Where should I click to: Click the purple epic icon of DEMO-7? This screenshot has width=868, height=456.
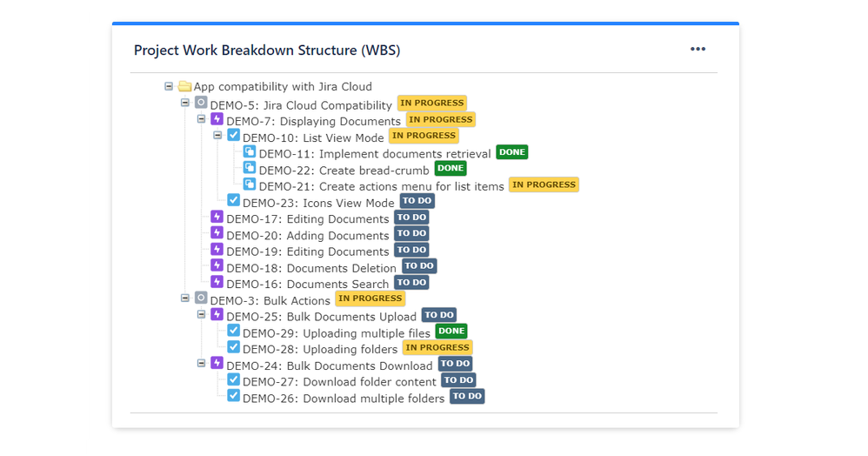point(217,119)
